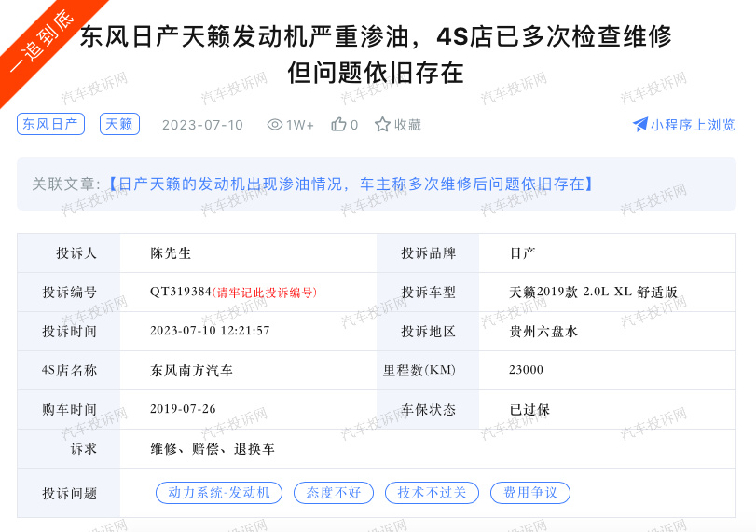Click the 投诉人 row label
Screen dimensions: 756x532
pos(76,253)
